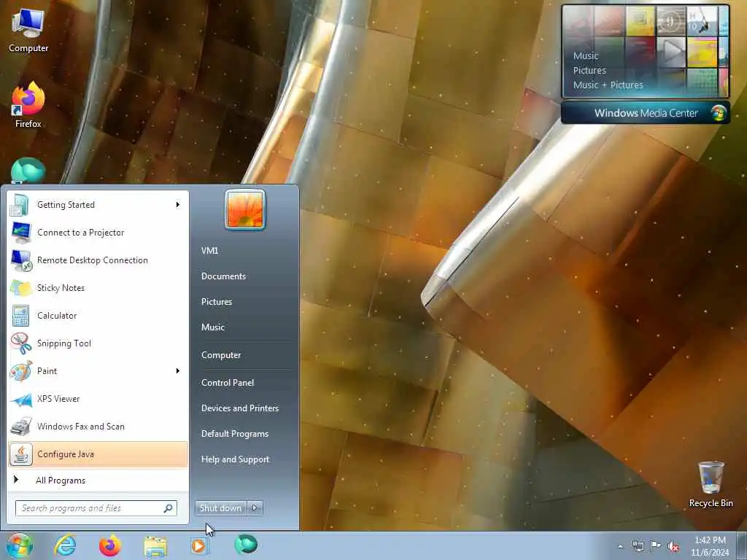Viewport: 747px width, 560px height.
Task: Select Pictures in Media Center gadget
Action: coord(589,71)
